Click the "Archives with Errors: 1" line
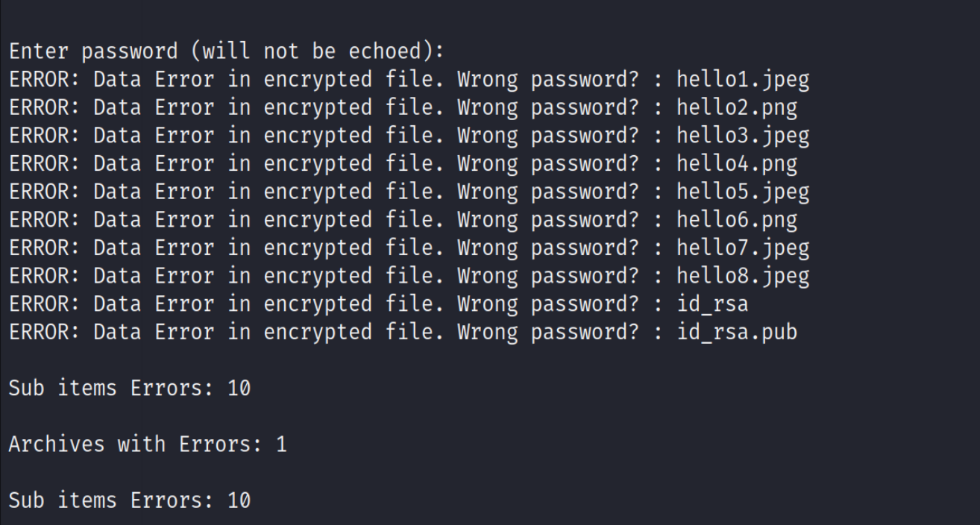This screenshot has width=980, height=525. click(147, 444)
